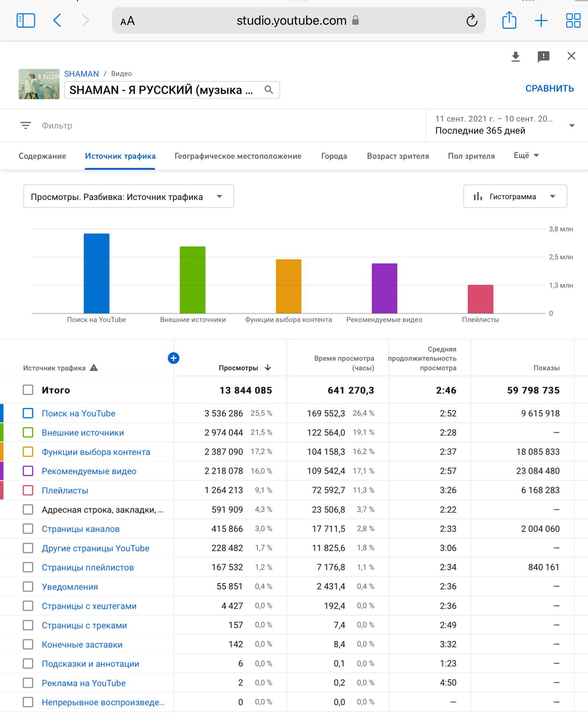This screenshot has width=588, height=725.
Task: Toggle Поиск на YouTube checkbox
Action: tap(28, 413)
